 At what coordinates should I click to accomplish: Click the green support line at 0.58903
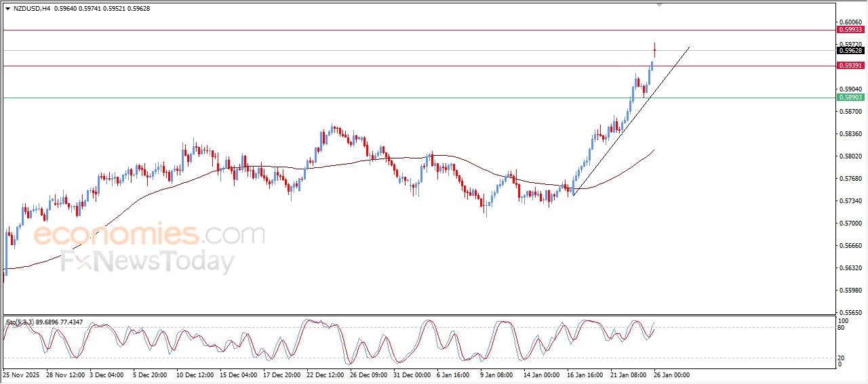coord(418,98)
